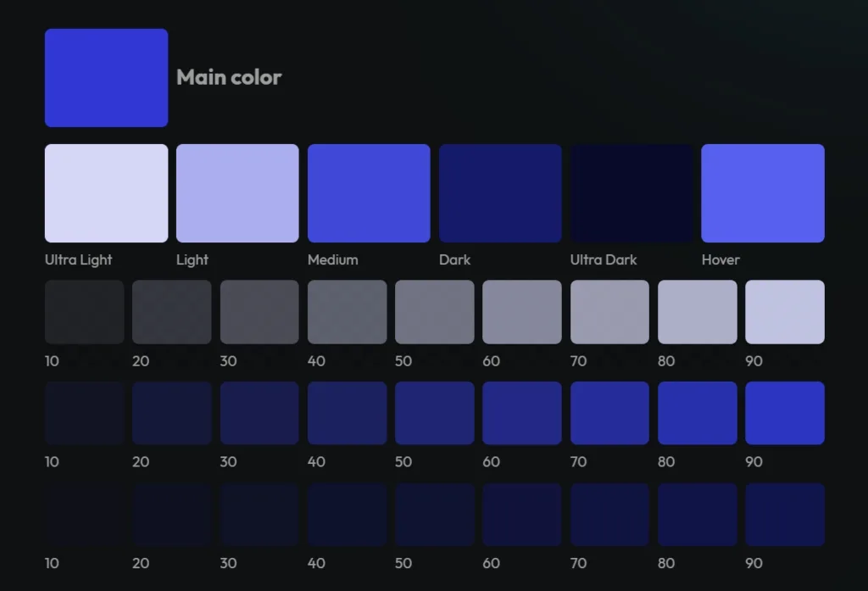Click shade 90 in the bottom darkest row
Viewport: 868px width, 591px height.
(x=785, y=515)
